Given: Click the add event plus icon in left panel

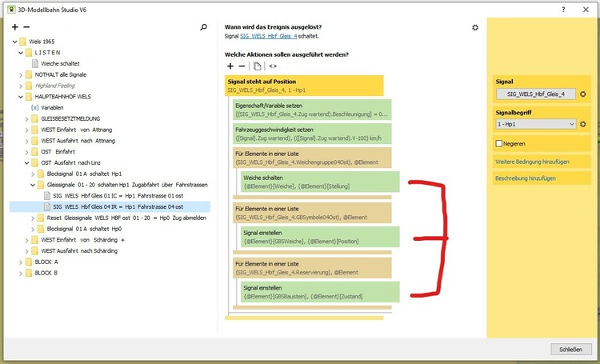Looking at the screenshot, I should (14, 27).
